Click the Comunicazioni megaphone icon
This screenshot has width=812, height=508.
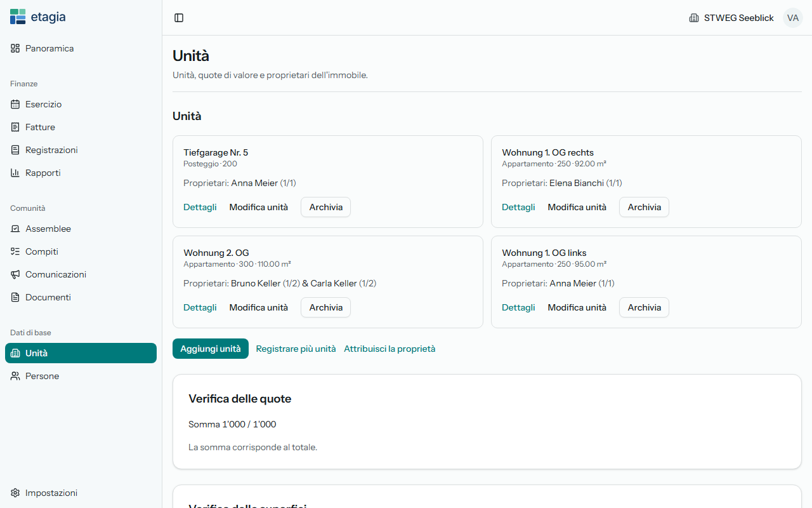point(15,274)
